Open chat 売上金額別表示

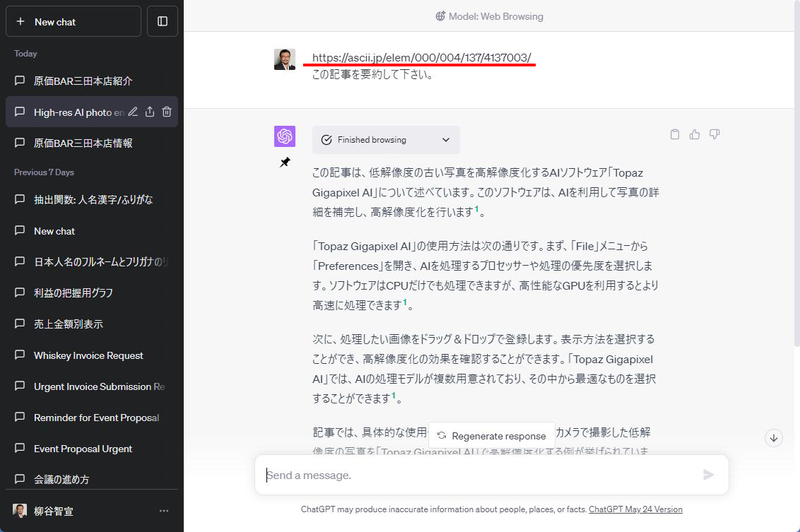pyautogui.click(x=92, y=324)
